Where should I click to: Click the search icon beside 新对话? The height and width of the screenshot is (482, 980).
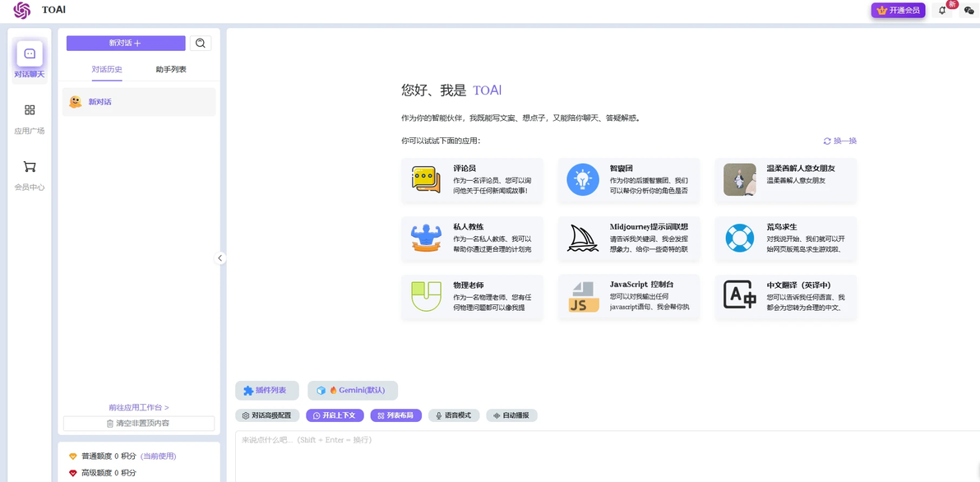coord(201,43)
